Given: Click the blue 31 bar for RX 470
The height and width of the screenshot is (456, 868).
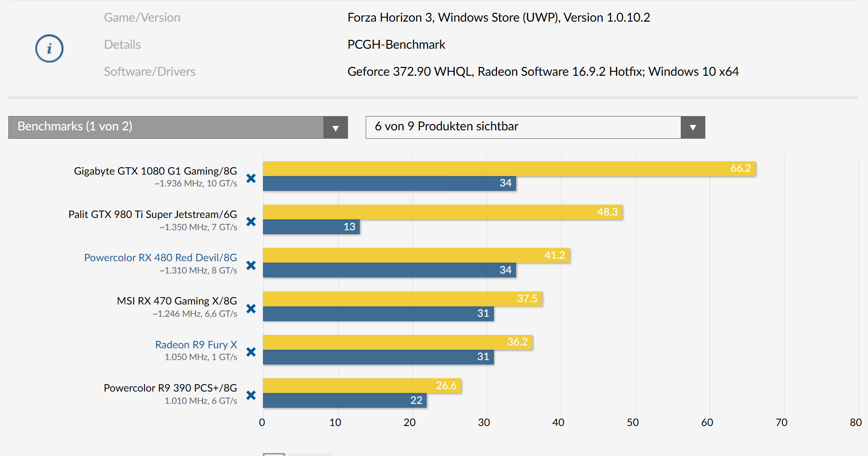Looking at the screenshot, I should (x=378, y=314).
